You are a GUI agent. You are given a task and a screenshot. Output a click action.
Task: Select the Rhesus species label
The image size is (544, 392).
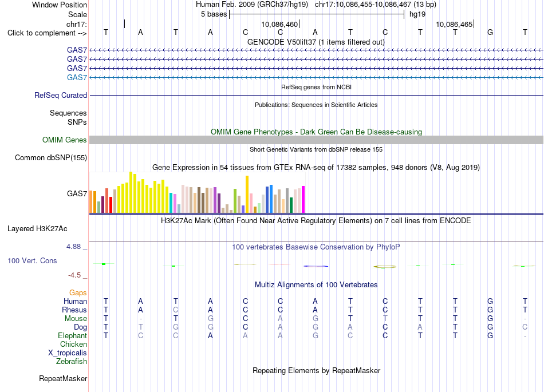click(74, 310)
